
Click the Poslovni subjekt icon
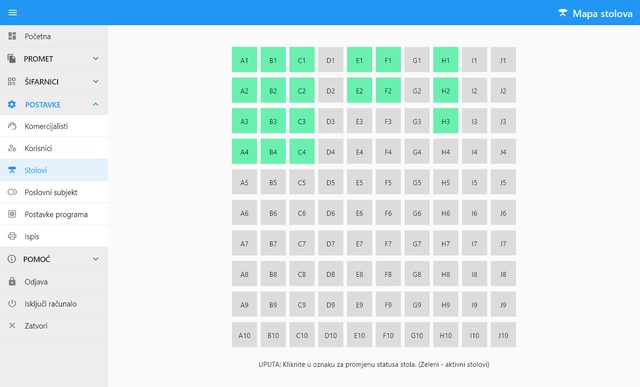point(12,192)
